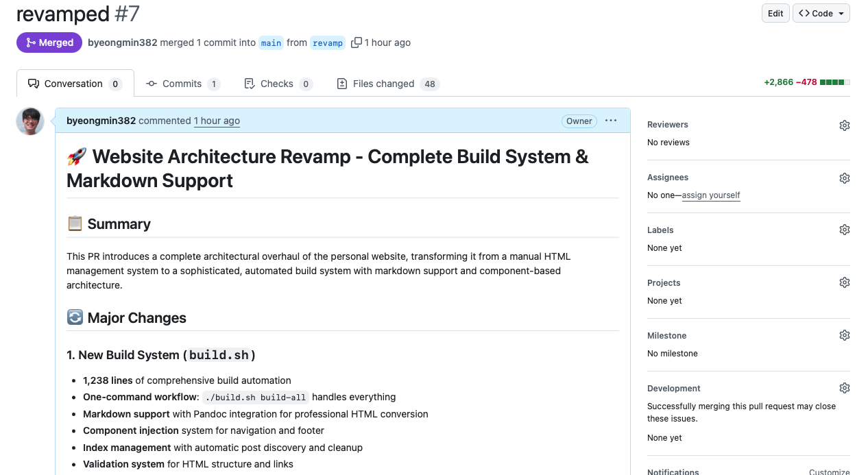Expand the Code dropdown button
This screenshot has height=475, width=868.
(x=821, y=14)
